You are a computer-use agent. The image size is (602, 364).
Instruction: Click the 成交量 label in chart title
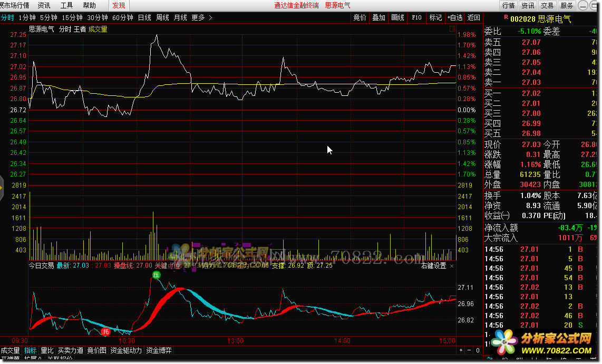point(98,29)
